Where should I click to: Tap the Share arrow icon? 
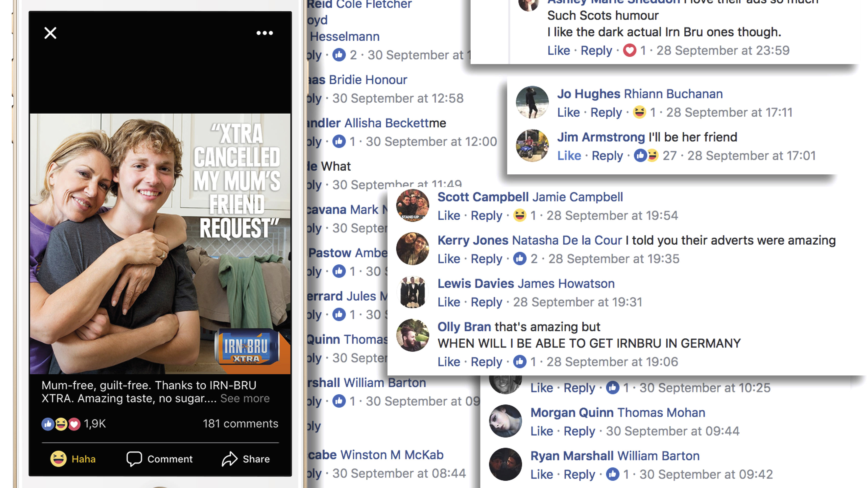coord(229,459)
